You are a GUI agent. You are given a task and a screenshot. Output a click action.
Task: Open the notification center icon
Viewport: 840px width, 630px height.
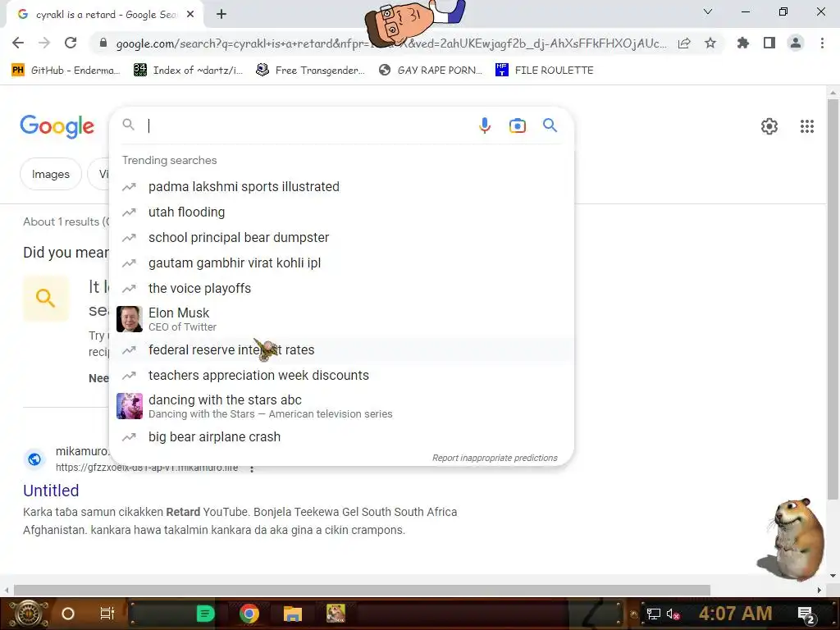click(x=806, y=615)
